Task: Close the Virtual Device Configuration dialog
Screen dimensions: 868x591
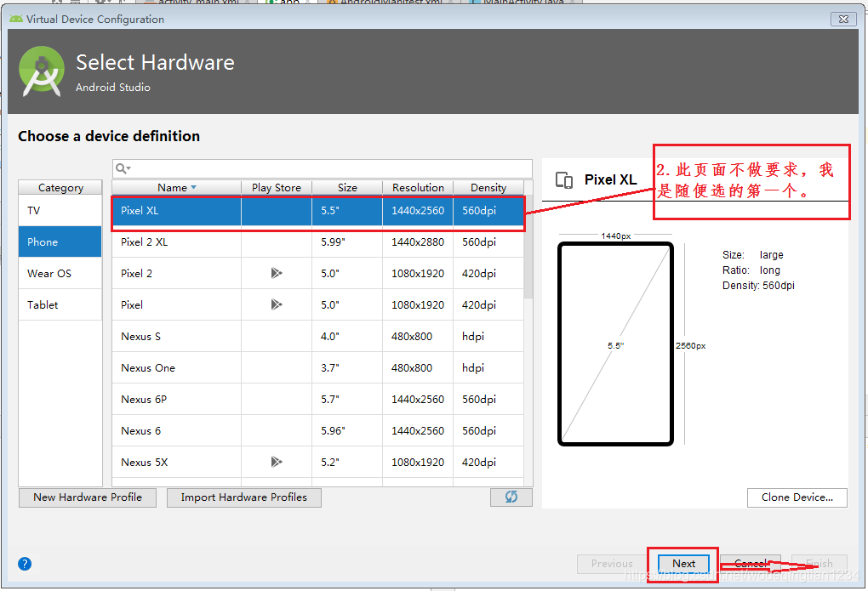Action: coord(843,19)
